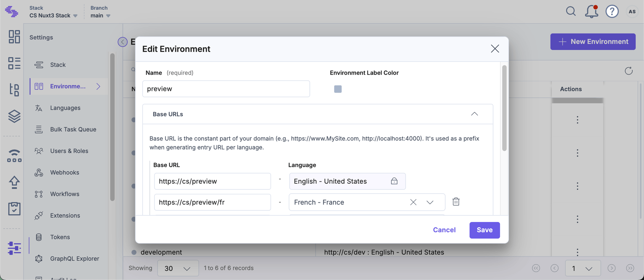The image size is (644, 280).
Task: Open the notifications bell
Action: coord(591,12)
